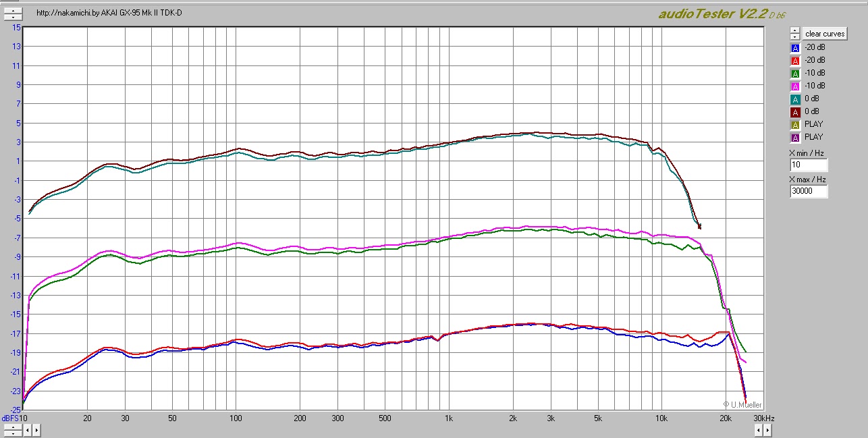The image size is (868, 438).
Task: Click up arrow beside clear curves button
Action: coord(794,30)
